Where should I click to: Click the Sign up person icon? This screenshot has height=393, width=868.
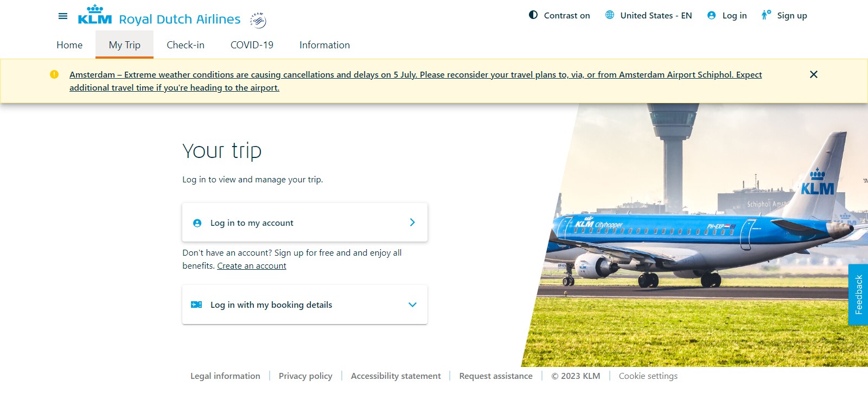pyautogui.click(x=766, y=15)
